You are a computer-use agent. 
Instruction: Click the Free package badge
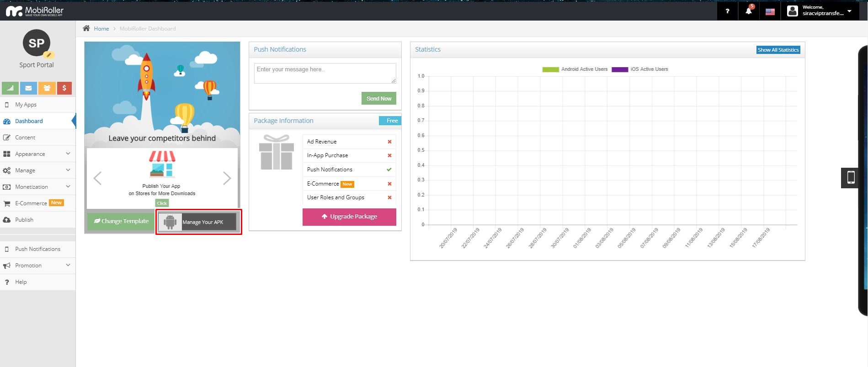click(x=390, y=121)
